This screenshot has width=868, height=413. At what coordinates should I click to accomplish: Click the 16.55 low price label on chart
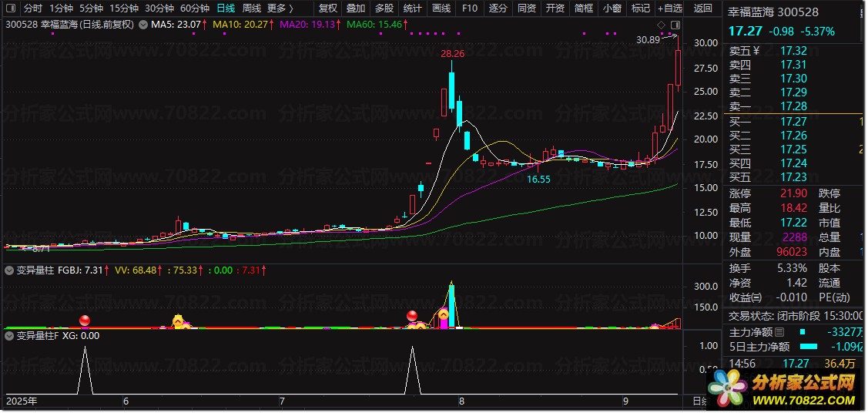(538, 180)
